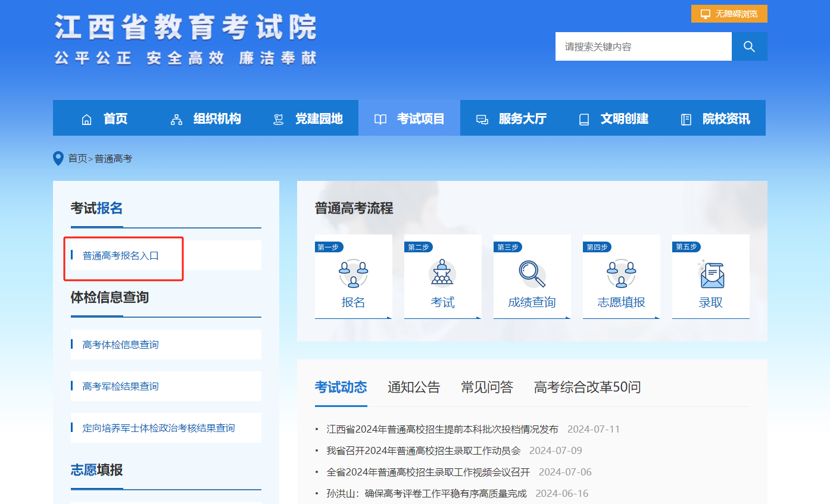Click the 成绩查询 magnifier icon
This screenshot has height=504, width=830.
click(532, 274)
